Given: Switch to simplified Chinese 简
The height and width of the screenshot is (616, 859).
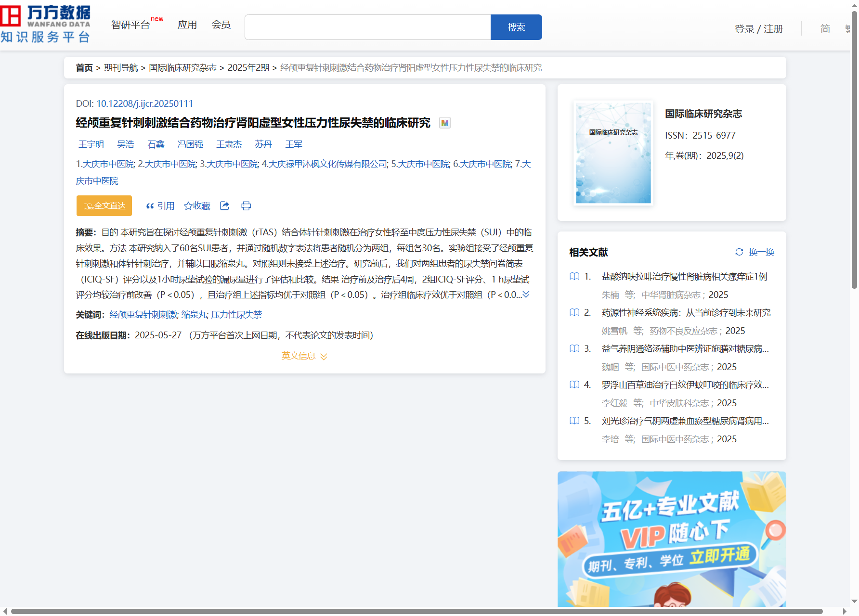Looking at the screenshot, I should point(825,29).
